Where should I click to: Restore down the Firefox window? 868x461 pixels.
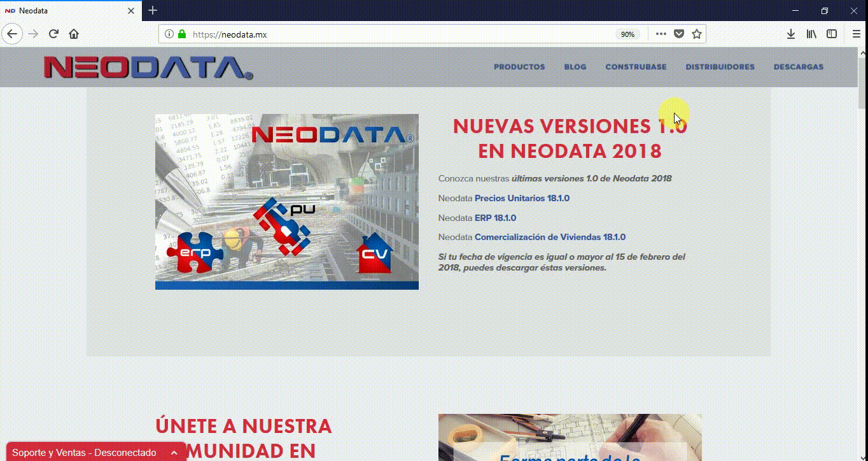(825, 11)
